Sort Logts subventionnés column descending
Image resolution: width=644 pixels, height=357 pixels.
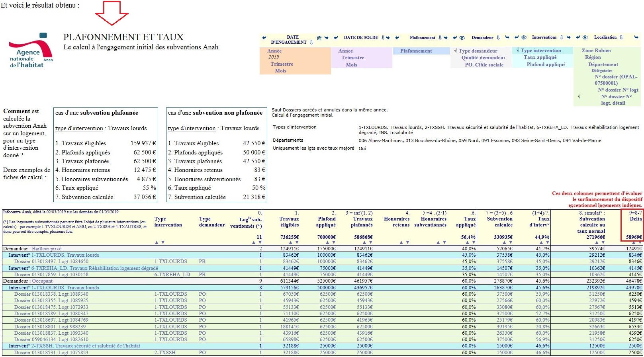tap(260, 242)
